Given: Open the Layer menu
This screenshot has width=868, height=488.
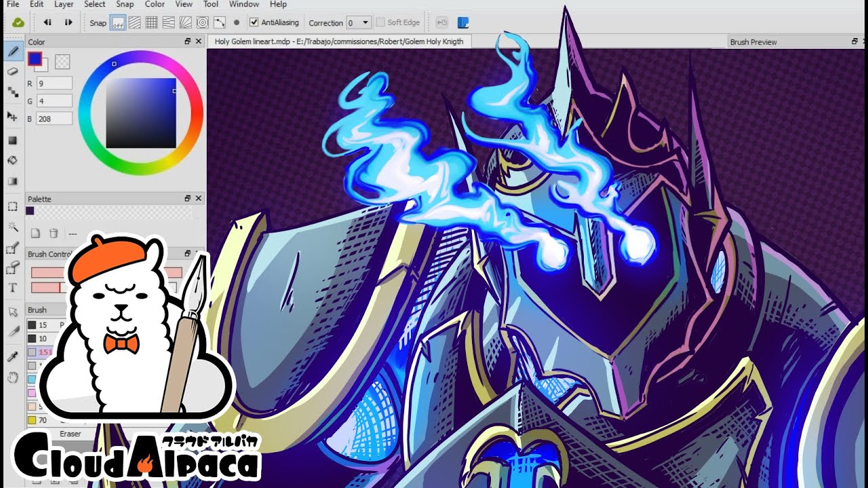Looking at the screenshot, I should [x=64, y=4].
